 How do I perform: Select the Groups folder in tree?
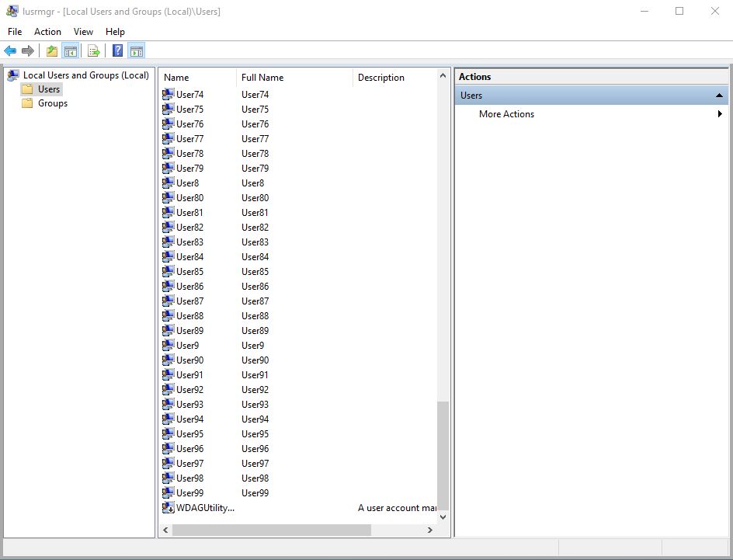click(53, 103)
